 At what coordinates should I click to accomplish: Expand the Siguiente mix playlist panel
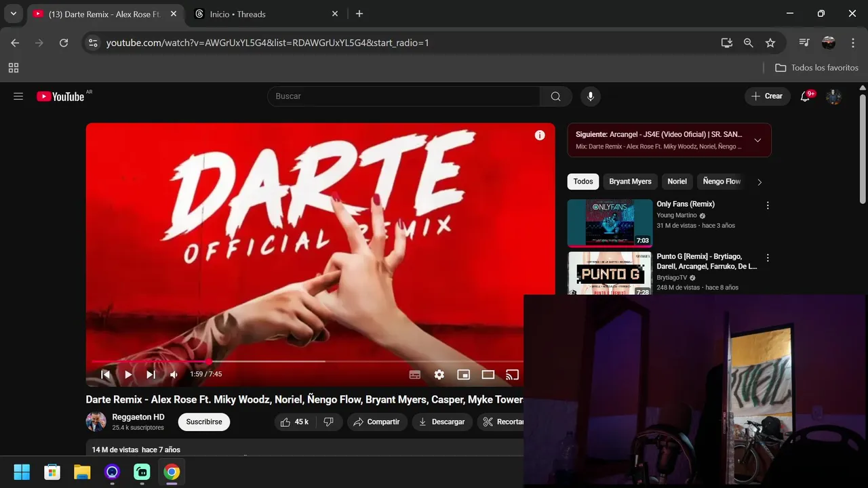click(x=757, y=140)
